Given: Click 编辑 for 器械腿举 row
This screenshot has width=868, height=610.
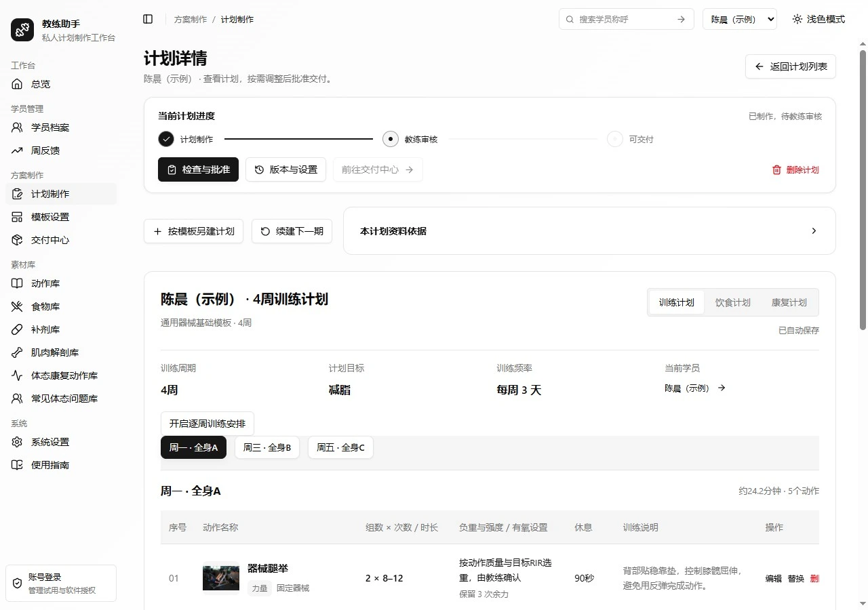Looking at the screenshot, I should click(x=774, y=579).
